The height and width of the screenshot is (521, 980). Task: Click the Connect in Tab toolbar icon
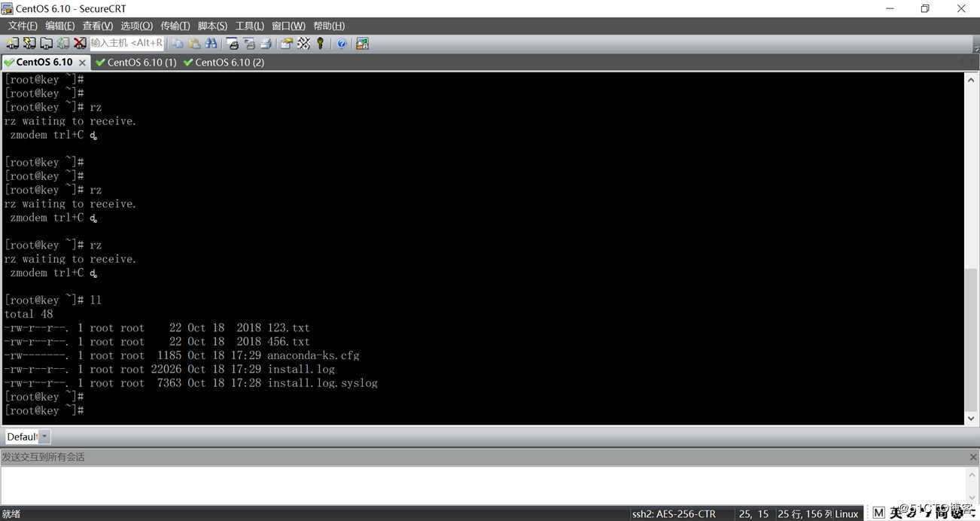pyautogui.click(x=46, y=44)
